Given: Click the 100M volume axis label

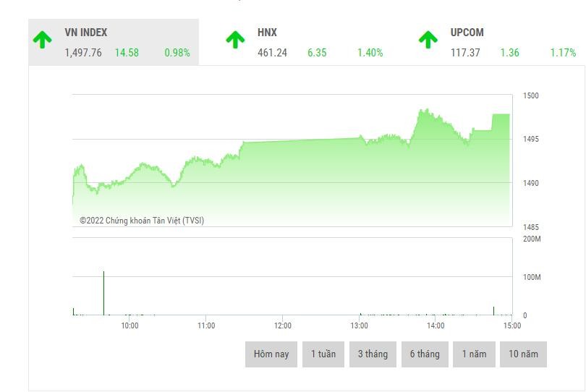Looking at the screenshot, I should tap(530, 277).
